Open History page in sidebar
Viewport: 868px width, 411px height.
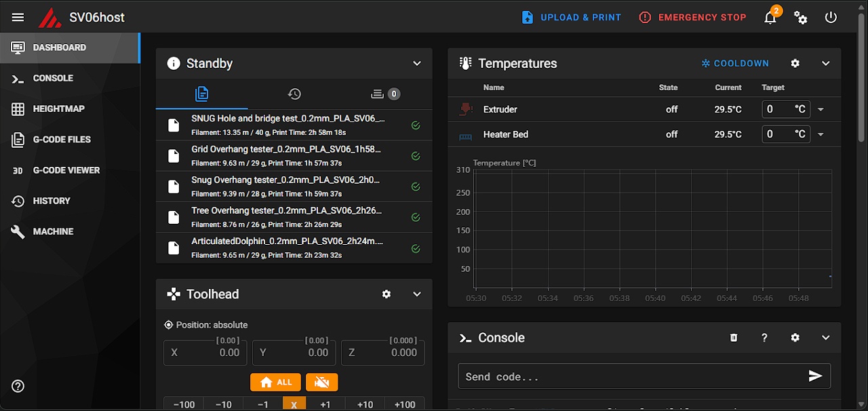click(70, 201)
